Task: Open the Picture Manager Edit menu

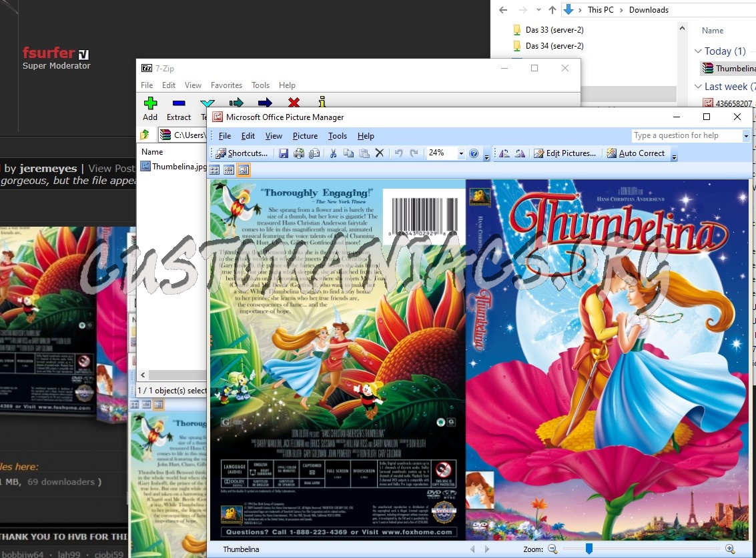Action: (248, 136)
